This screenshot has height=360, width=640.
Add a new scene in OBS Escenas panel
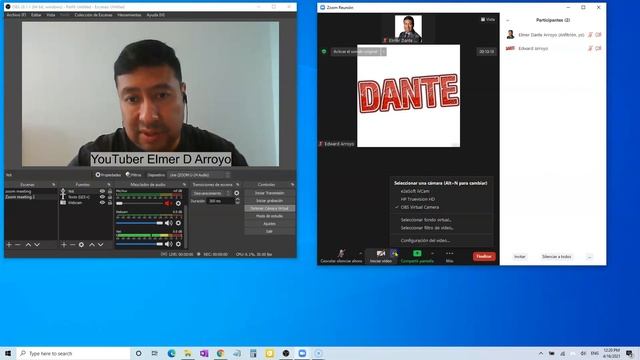pyautogui.click(x=9, y=244)
